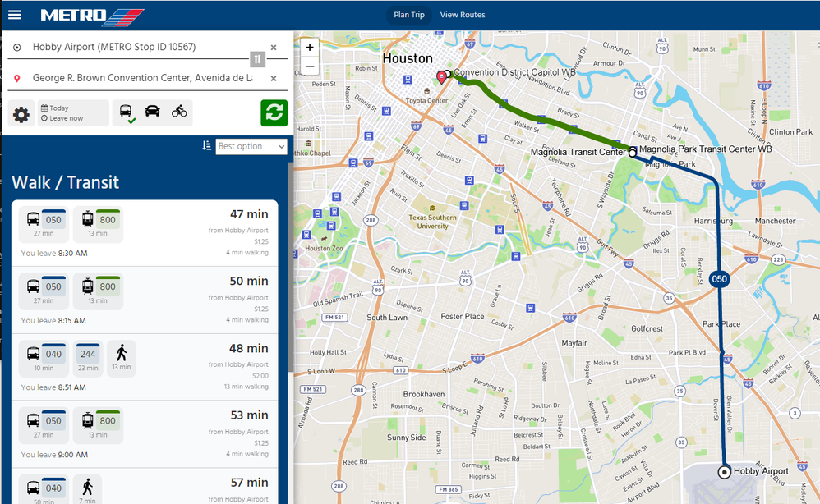
Task: Clear the Hobby Airport origin field
Action: click(274, 48)
